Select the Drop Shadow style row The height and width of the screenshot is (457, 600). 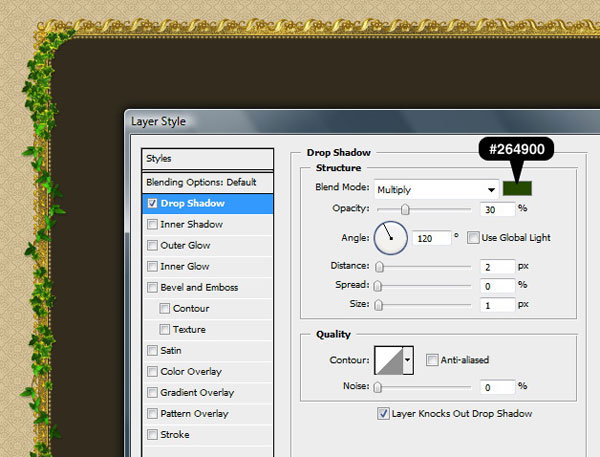(x=208, y=203)
